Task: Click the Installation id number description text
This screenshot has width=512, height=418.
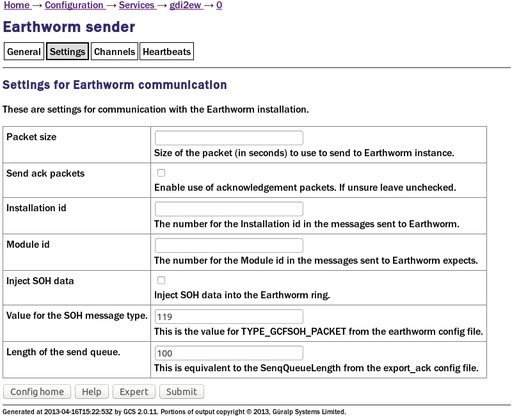Action: pos(307,224)
